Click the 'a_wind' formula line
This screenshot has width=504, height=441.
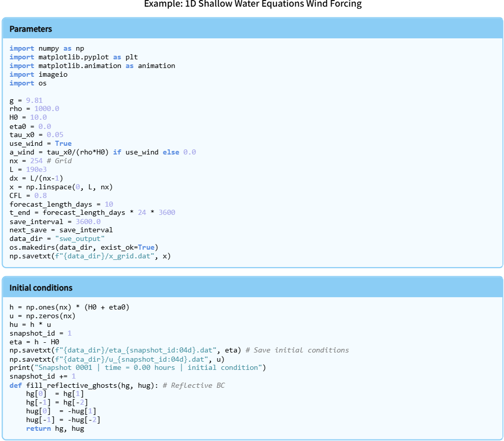[102, 152]
